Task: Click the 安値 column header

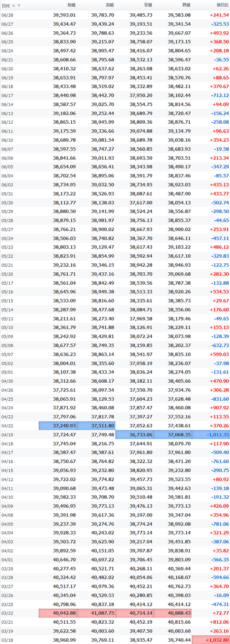Action: point(148,6)
